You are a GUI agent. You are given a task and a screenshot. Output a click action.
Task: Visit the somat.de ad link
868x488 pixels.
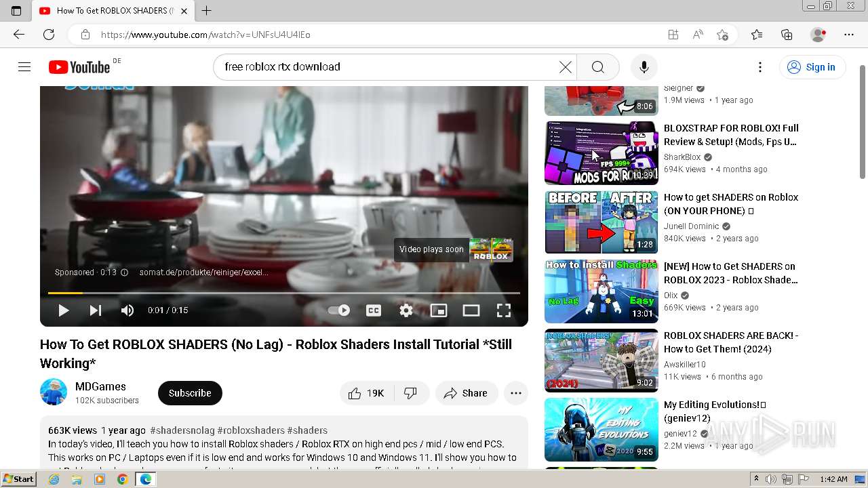point(203,272)
